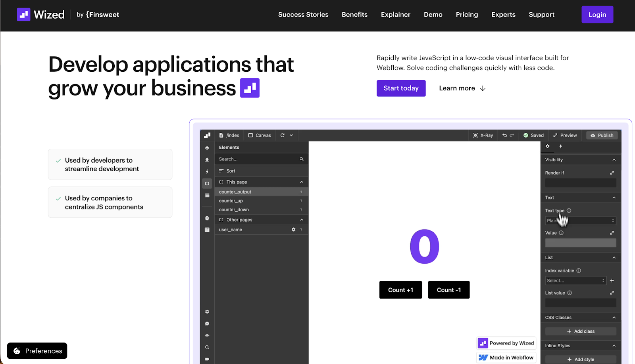Expand the List value field with arrows icon
This screenshot has height=364, width=635.
[612, 293]
